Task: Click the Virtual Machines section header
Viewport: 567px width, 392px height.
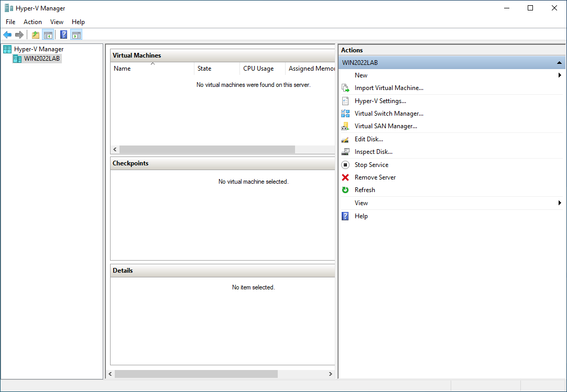Action: (223, 55)
